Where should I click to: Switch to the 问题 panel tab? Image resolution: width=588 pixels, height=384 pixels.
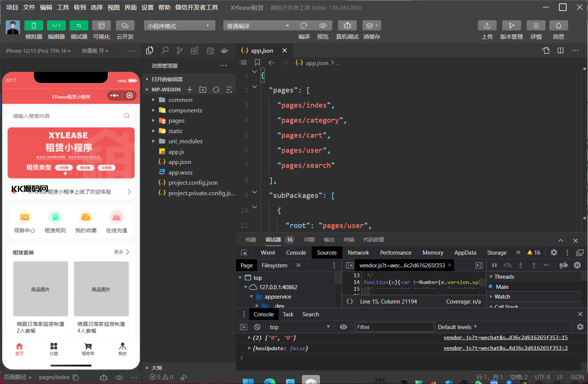pyautogui.click(x=309, y=240)
